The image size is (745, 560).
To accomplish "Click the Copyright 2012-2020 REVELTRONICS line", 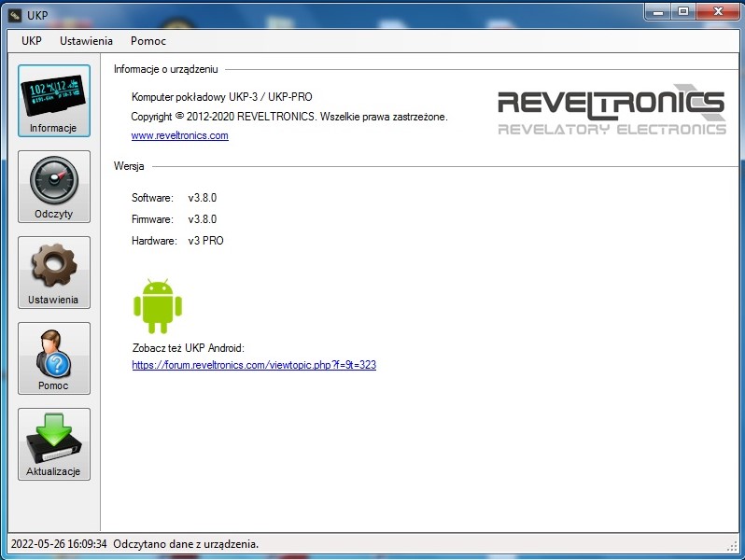I will [289, 117].
